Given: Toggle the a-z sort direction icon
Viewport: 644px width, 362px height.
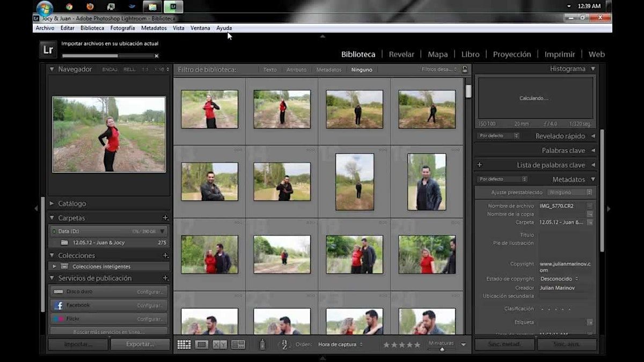Looking at the screenshot, I should tap(284, 344).
